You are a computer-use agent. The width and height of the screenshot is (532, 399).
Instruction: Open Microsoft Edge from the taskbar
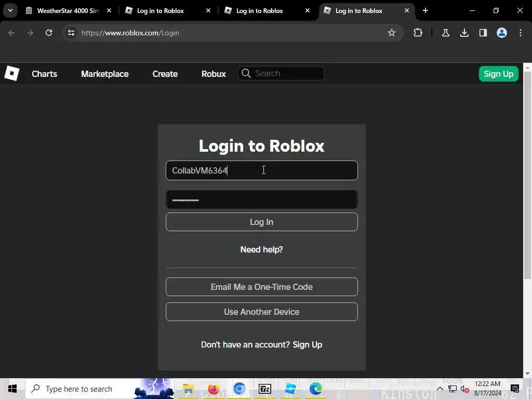click(315, 389)
